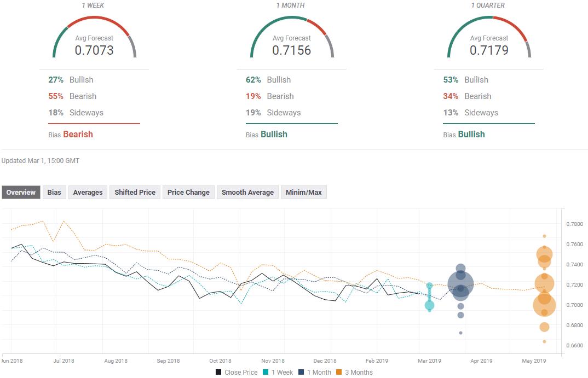Click the Bullish bias label under 1 Month
Viewport: 588px width, 378px height.
pos(274,134)
